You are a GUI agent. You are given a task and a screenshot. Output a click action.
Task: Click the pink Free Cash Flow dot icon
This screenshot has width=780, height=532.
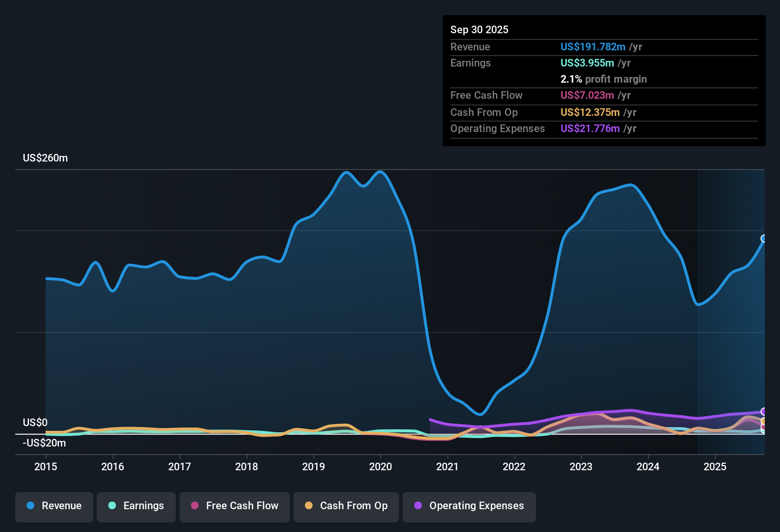coord(195,506)
